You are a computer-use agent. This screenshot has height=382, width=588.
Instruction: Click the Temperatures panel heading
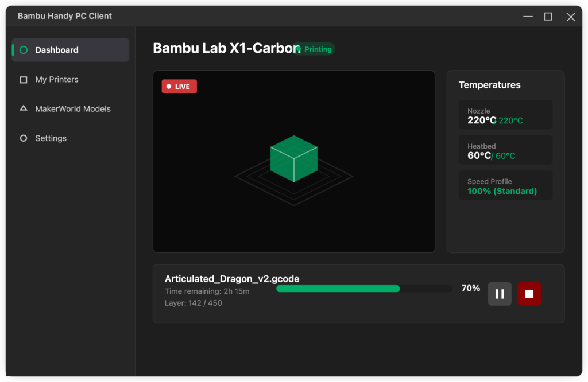click(489, 85)
